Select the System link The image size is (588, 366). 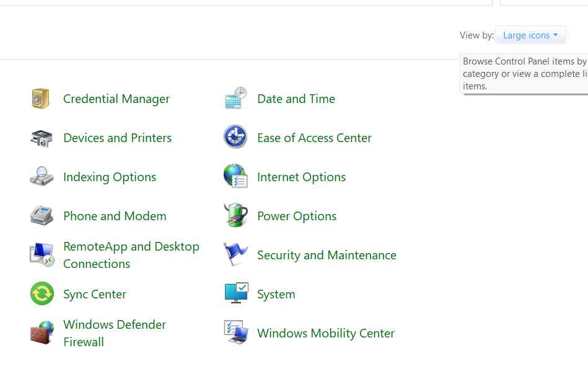(x=276, y=294)
